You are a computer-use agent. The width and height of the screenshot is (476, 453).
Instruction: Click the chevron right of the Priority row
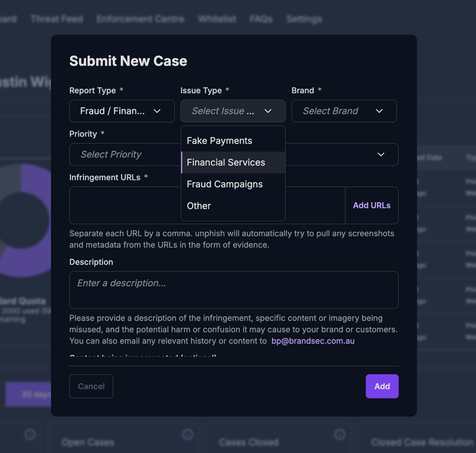[x=381, y=155]
